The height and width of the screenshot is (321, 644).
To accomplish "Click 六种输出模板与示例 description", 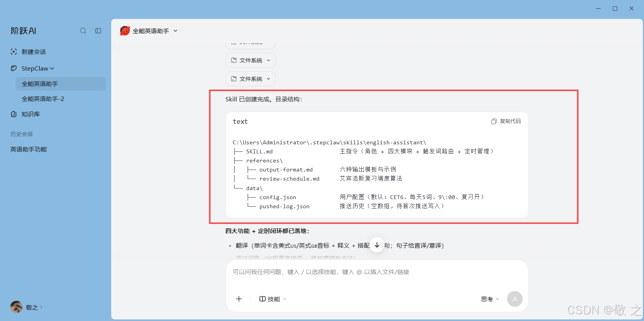I will click(368, 170).
